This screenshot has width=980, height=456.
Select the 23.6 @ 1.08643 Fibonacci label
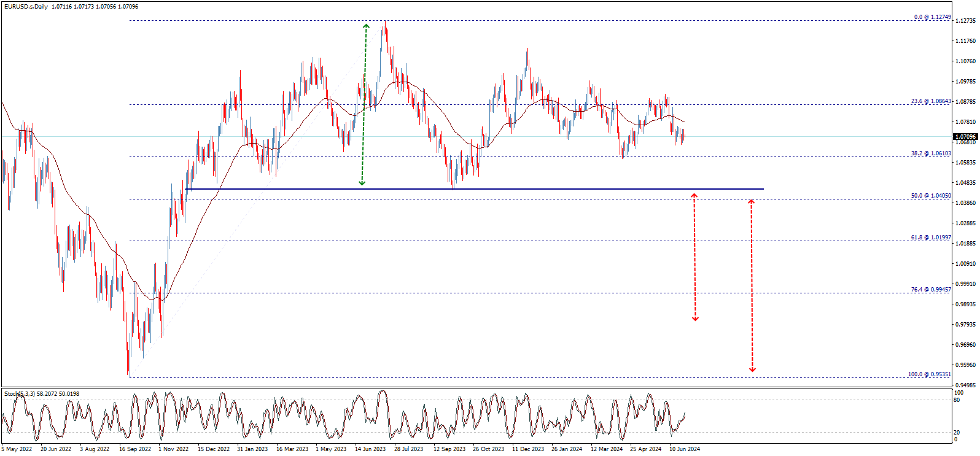[x=931, y=101]
